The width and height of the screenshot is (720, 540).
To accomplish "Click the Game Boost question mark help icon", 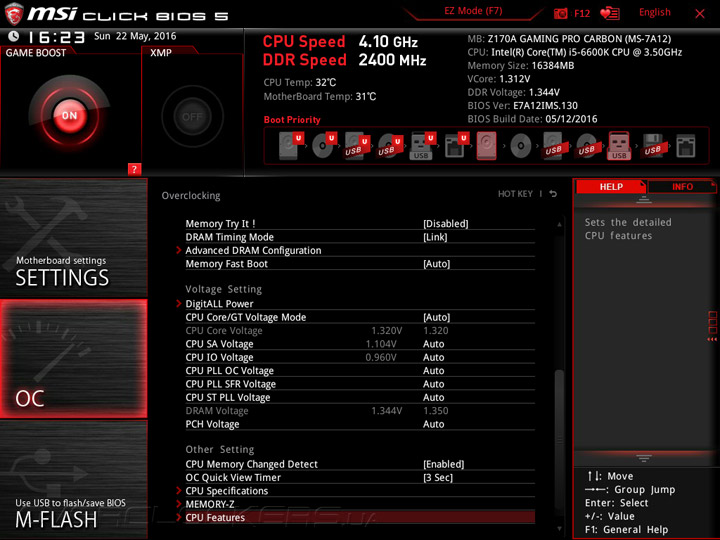I will (x=134, y=169).
